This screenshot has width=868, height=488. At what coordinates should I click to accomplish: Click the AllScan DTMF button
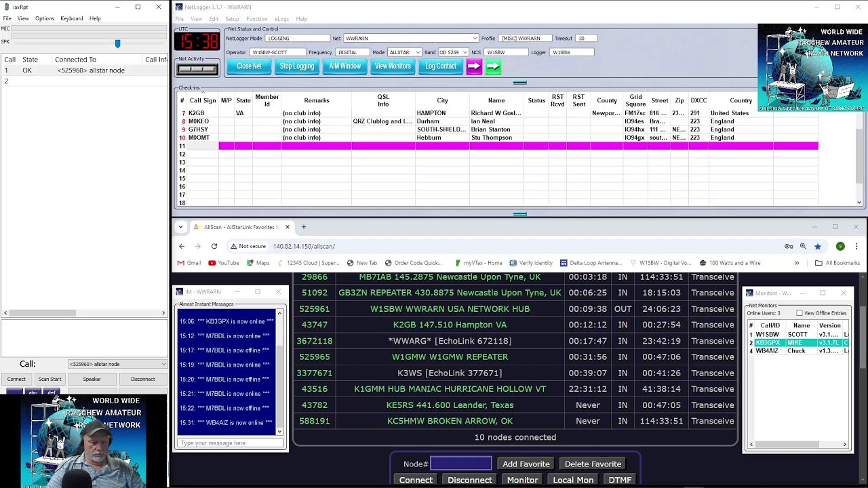click(x=620, y=480)
